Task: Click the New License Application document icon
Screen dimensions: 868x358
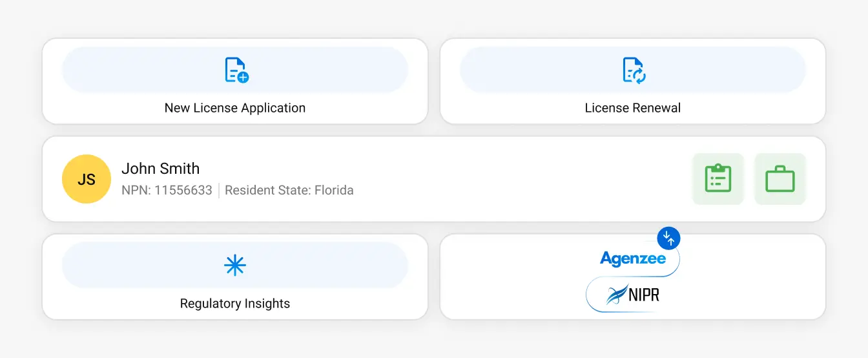Action: click(236, 70)
